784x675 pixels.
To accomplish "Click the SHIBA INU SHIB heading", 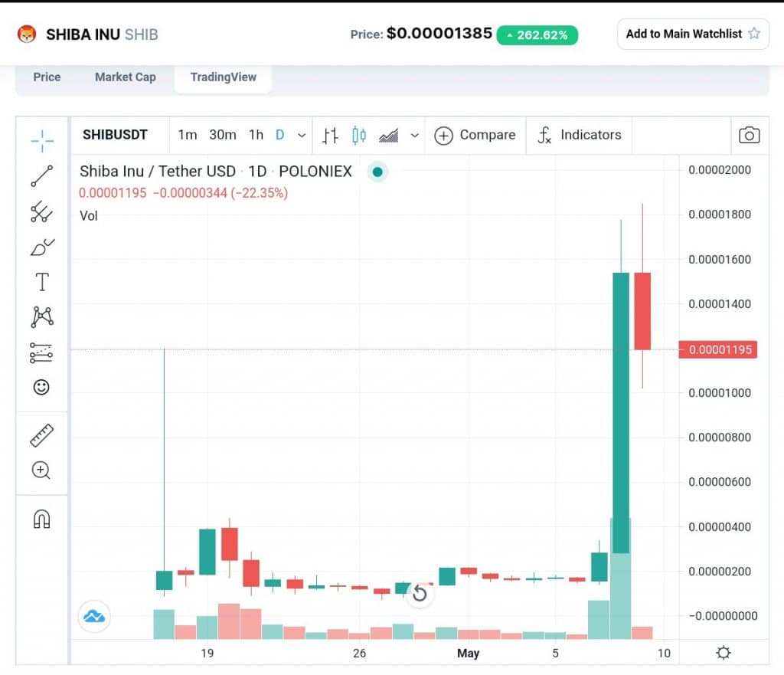I will click(102, 34).
